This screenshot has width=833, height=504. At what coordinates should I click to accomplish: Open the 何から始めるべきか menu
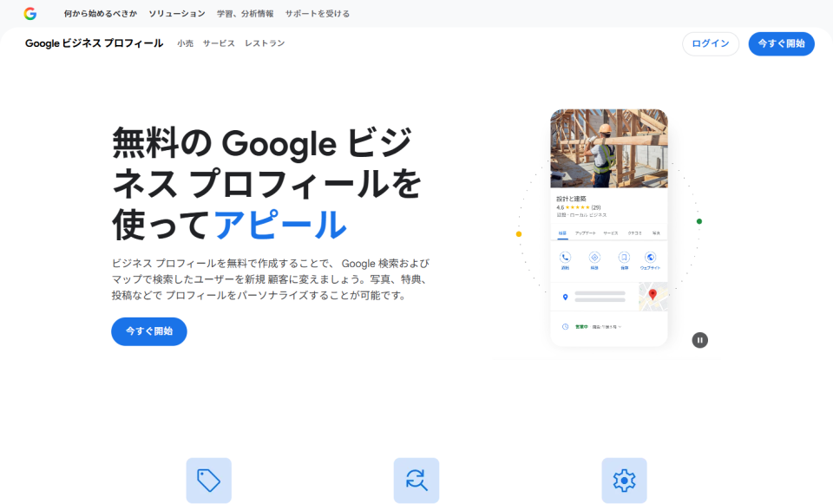(100, 14)
